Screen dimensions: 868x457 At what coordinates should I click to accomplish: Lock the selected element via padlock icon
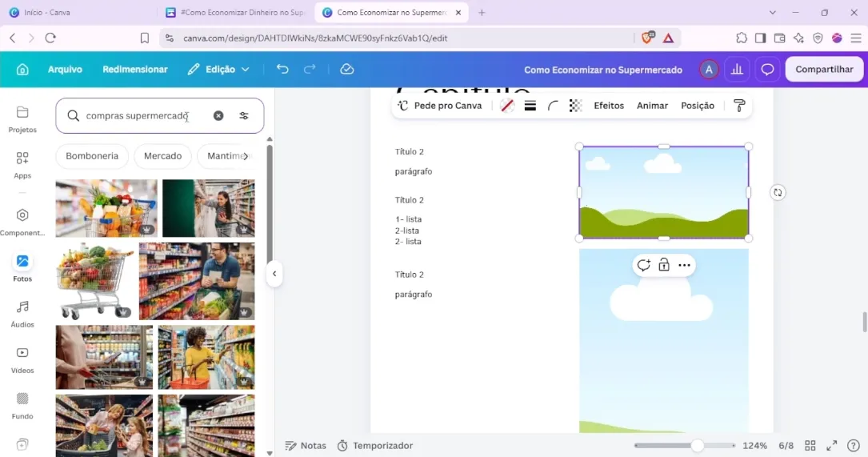(x=664, y=266)
